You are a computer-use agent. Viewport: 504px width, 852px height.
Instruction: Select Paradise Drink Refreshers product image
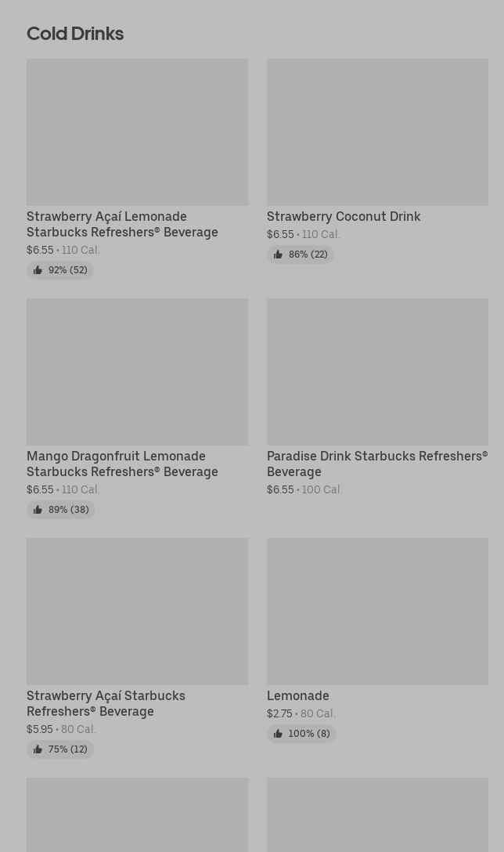pyautogui.click(x=377, y=371)
